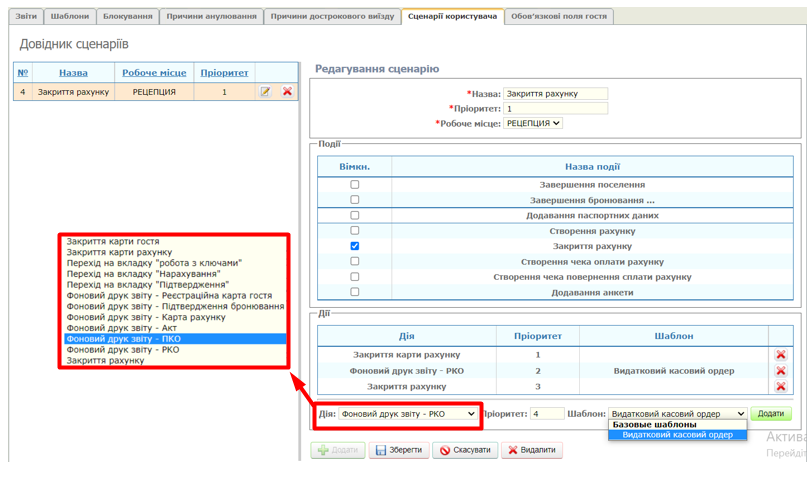Viewport: 809px width, 478px height.
Task: Open the 'Робоче місце' dropdown showing РЕЦЕПЦИЯ
Action: (532, 123)
